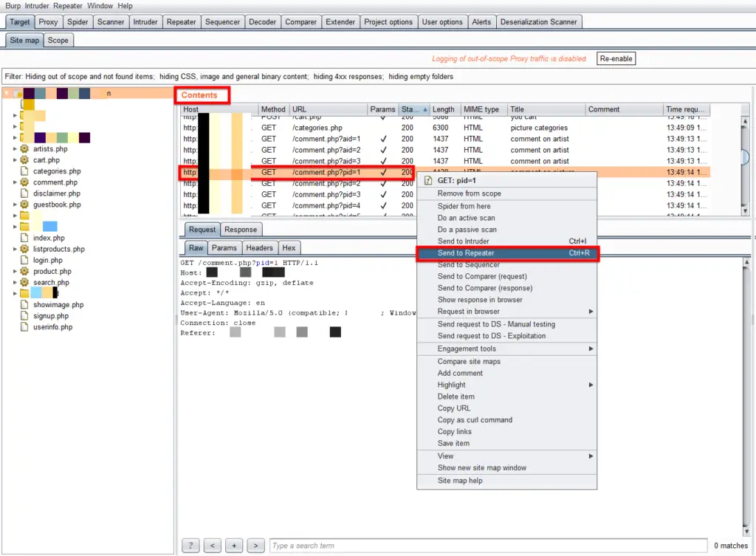756x556 pixels.
Task: Select the page icon of categories.php
Action: point(24,171)
